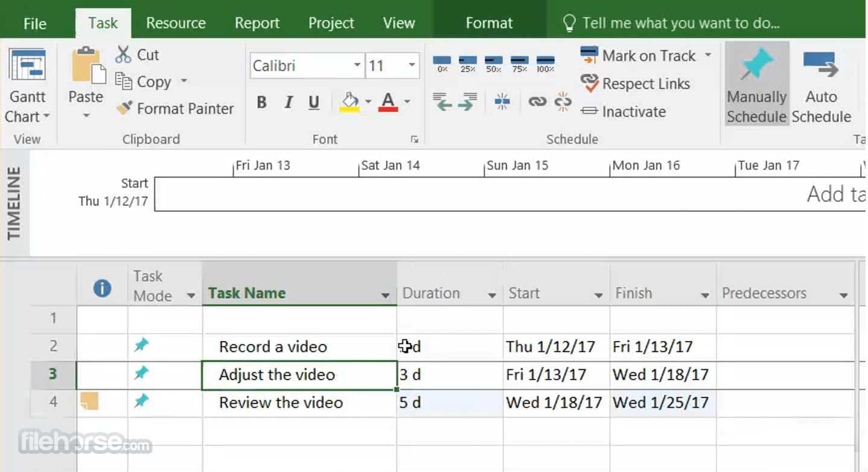Link the selected tasks

click(x=537, y=102)
